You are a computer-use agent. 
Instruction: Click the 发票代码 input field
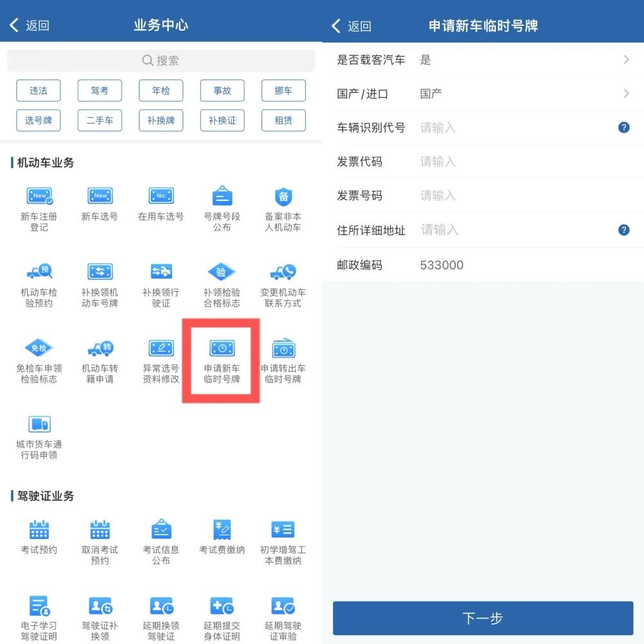(x=451, y=162)
